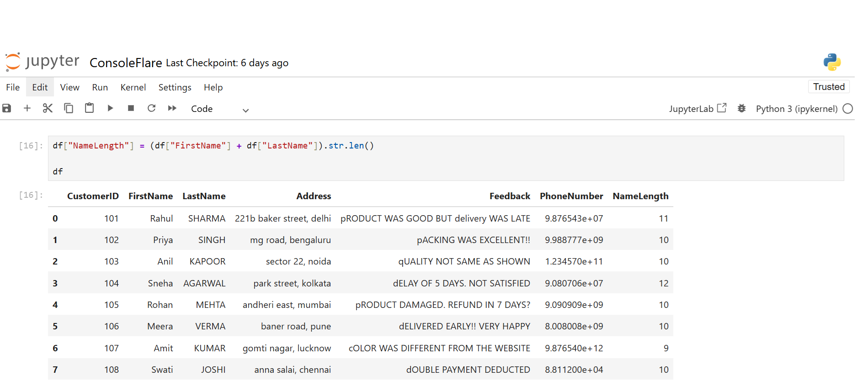Click row index 3 of the dataframe
This screenshot has width=868, height=381.
point(55,283)
